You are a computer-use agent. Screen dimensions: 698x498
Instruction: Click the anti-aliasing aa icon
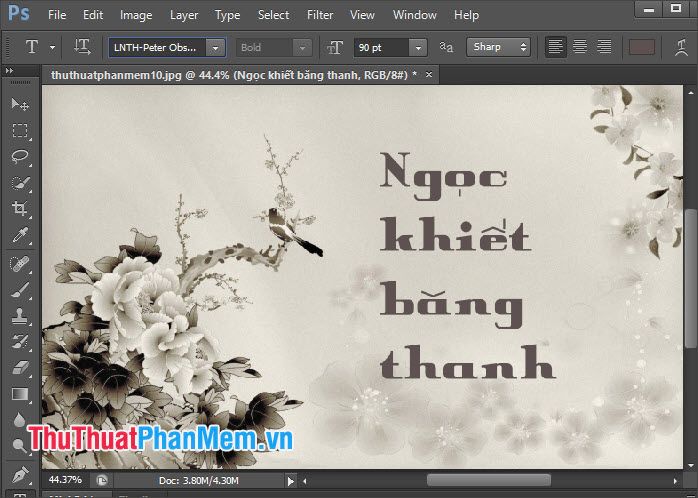point(446,47)
